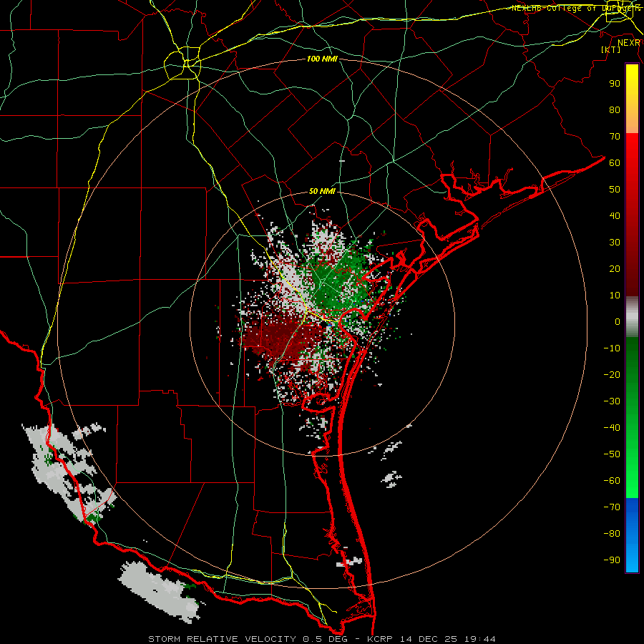
Task: Click the "-10" velocity scale label
Action: (x=612, y=348)
